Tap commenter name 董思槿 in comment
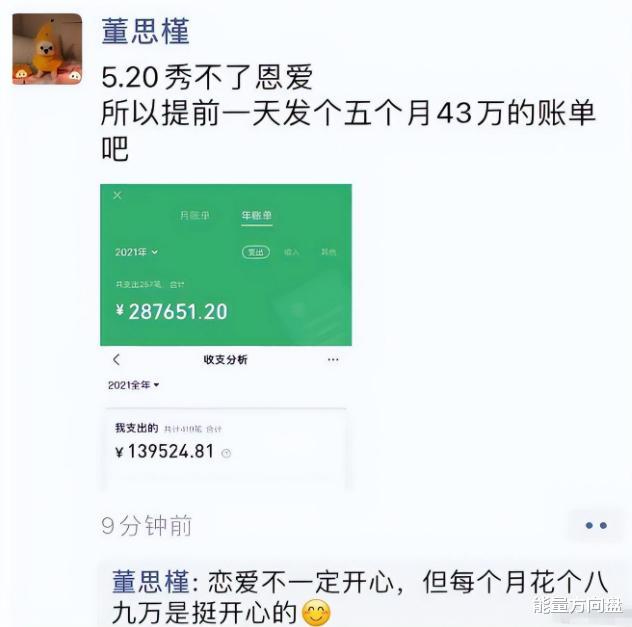This screenshot has width=632, height=627. pyautogui.click(x=151, y=582)
